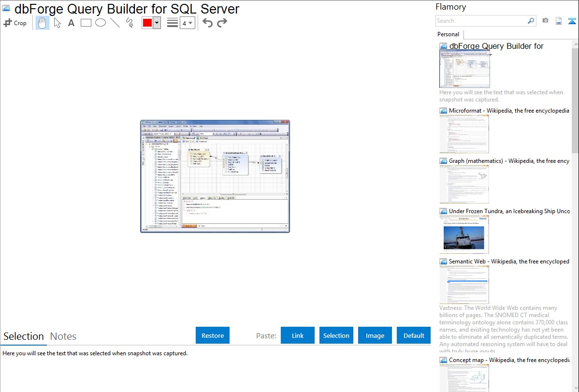
Task: Select the freehand scribble tool
Action: point(130,23)
